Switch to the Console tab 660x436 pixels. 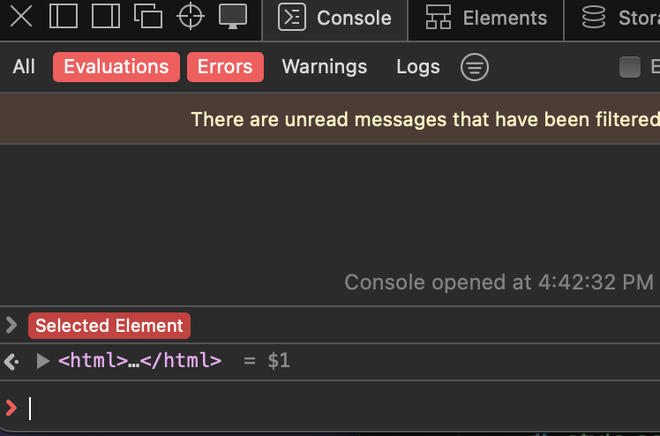[336, 18]
